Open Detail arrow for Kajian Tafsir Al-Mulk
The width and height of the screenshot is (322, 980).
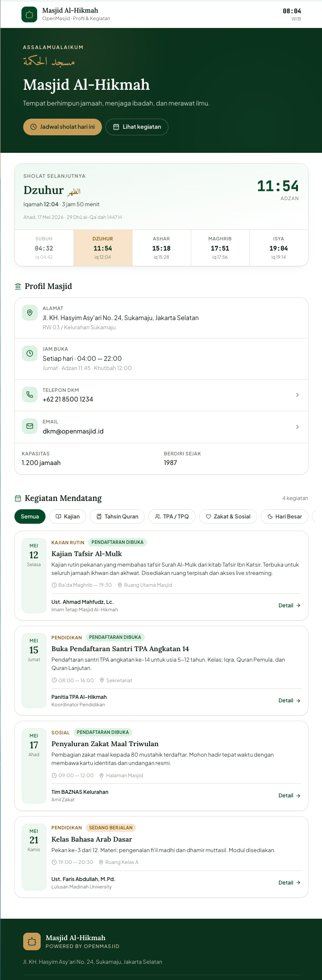pyautogui.click(x=290, y=606)
